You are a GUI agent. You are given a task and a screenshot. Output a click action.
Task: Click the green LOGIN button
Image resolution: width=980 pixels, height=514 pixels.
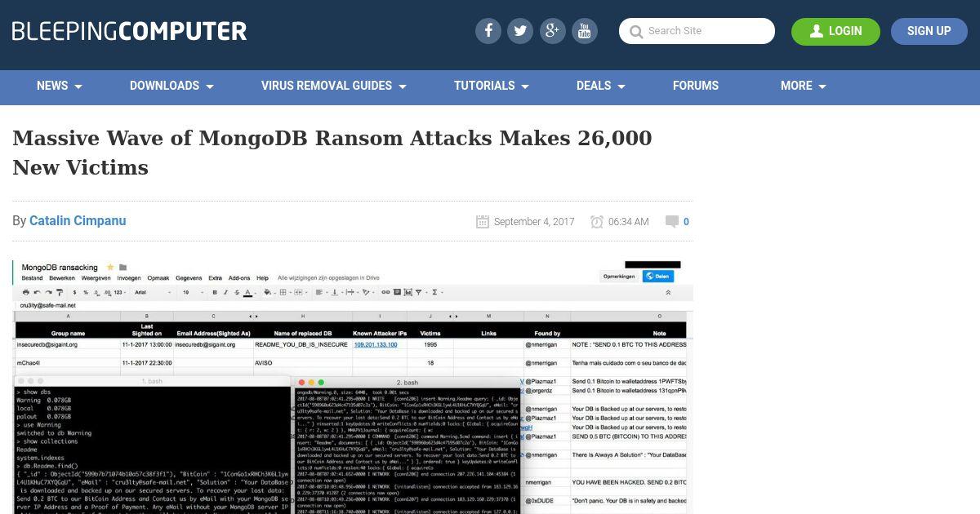pos(835,31)
